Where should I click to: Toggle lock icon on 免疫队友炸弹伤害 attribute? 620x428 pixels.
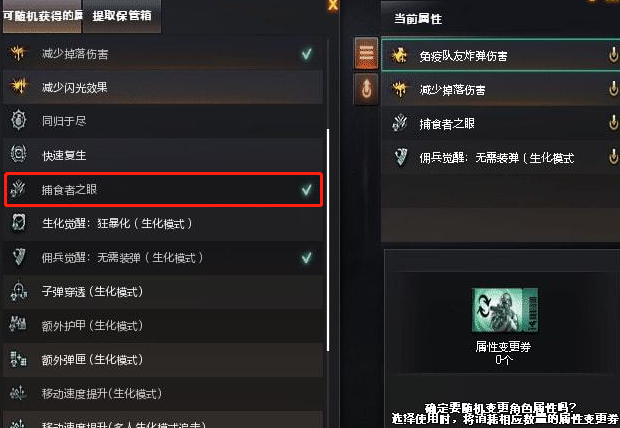[x=613, y=55]
